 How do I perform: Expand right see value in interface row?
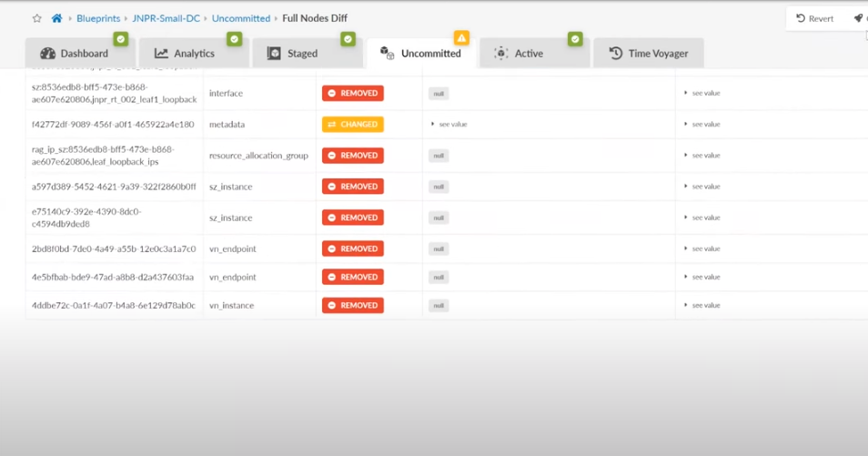(x=702, y=93)
